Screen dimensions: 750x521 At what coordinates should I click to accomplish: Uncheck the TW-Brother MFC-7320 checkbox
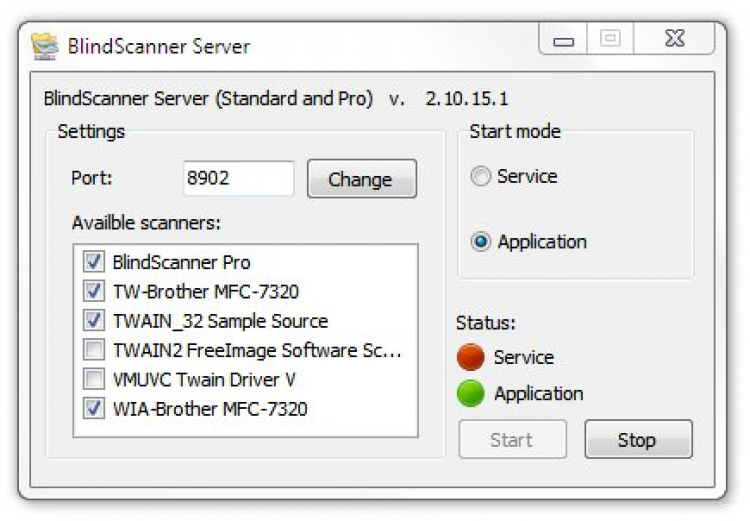[94, 292]
